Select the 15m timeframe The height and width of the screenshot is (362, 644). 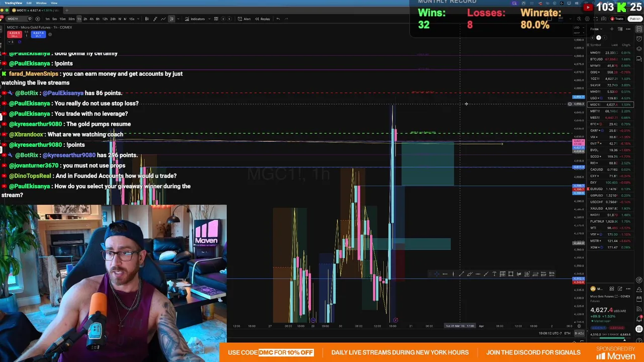click(62, 19)
